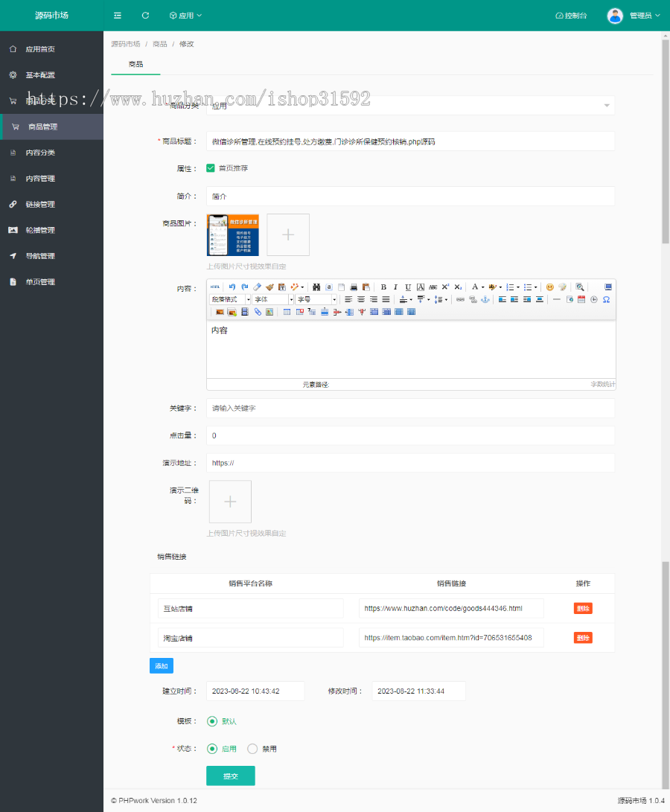Screen dimensions: 670x812
Task: Insert a table in the editor
Action: click(287, 312)
